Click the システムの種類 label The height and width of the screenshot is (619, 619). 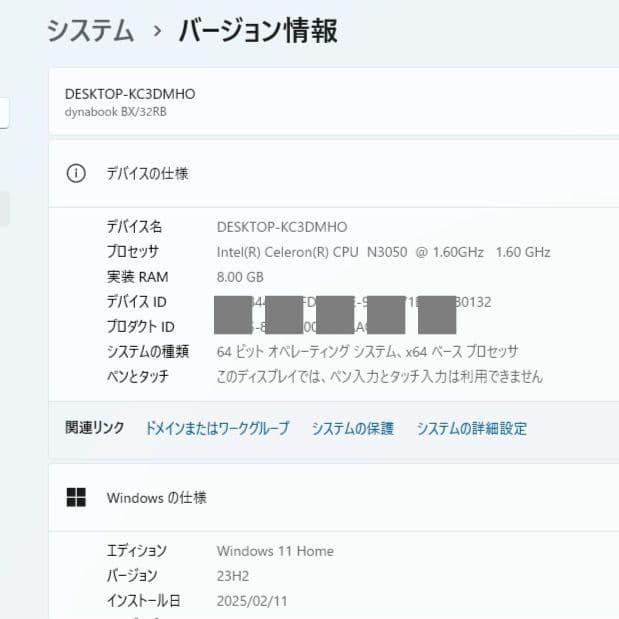pos(148,351)
